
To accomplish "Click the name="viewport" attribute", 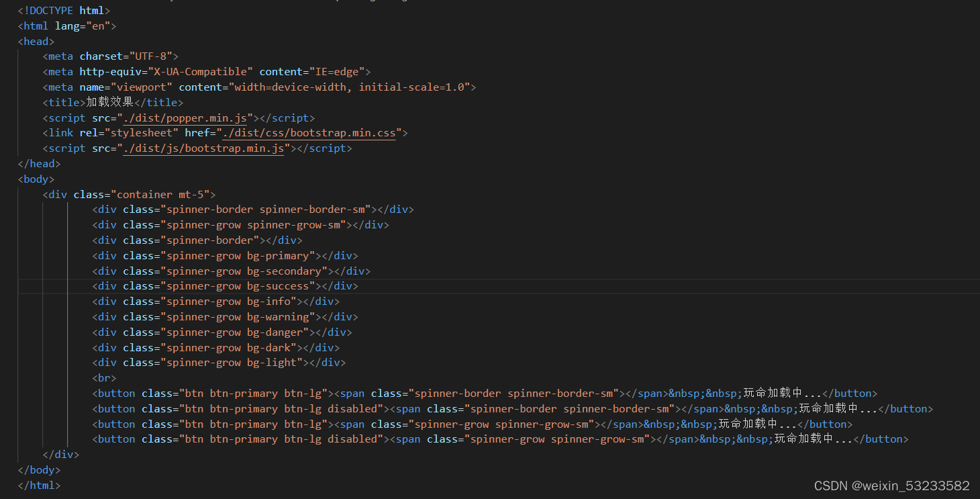I will click(126, 87).
